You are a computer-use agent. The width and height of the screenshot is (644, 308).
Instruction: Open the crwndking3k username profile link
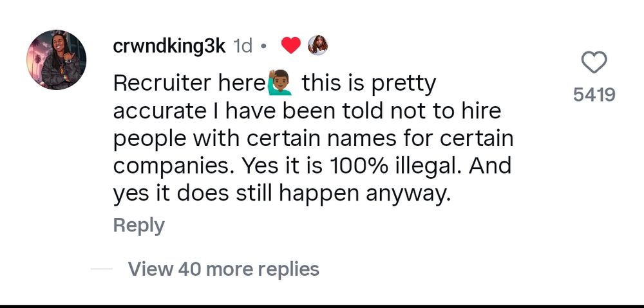[169, 46]
